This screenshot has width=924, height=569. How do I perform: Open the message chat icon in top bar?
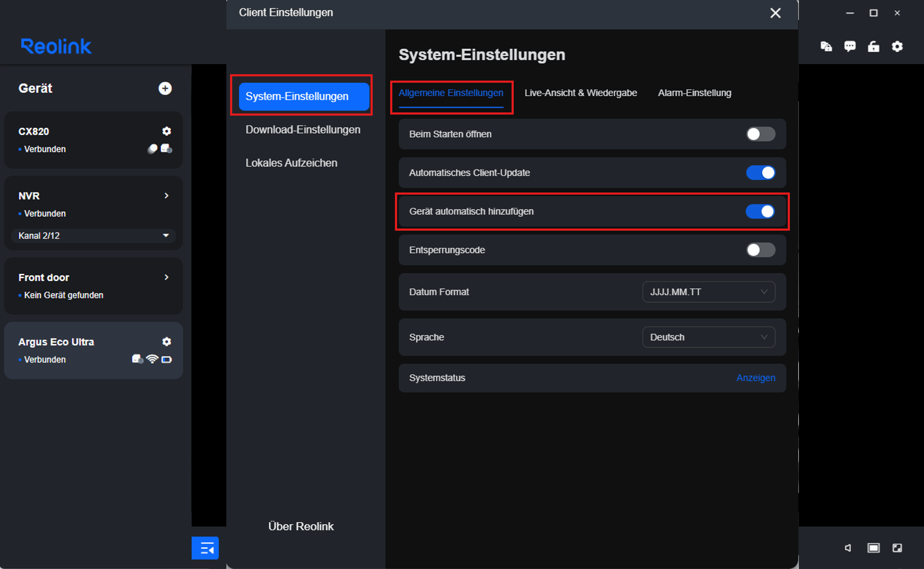850,47
